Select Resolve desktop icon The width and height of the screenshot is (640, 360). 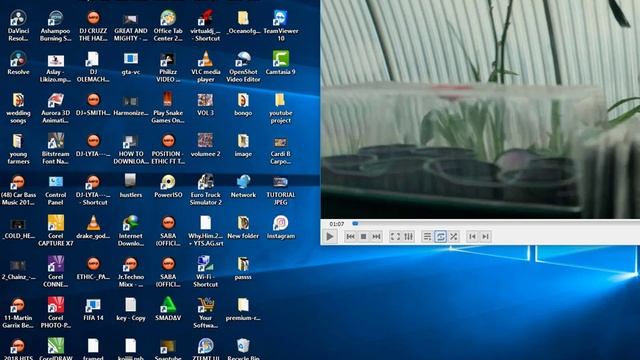[x=18, y=63]
